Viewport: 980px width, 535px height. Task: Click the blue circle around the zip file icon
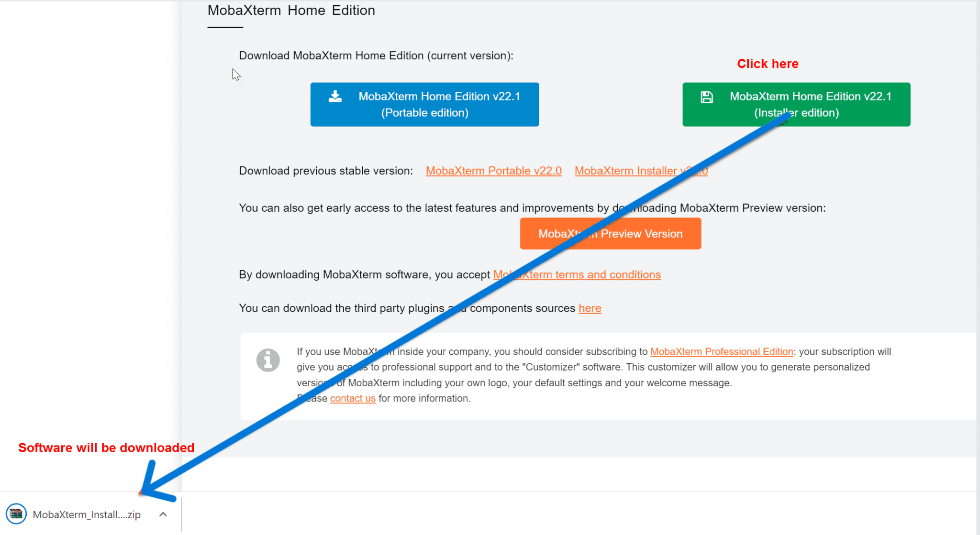(x=16, y=514)
